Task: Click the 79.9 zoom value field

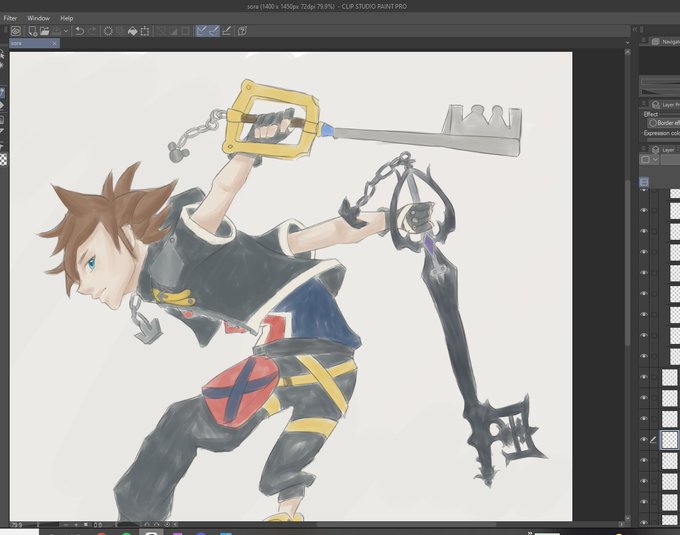Action: 17,525
